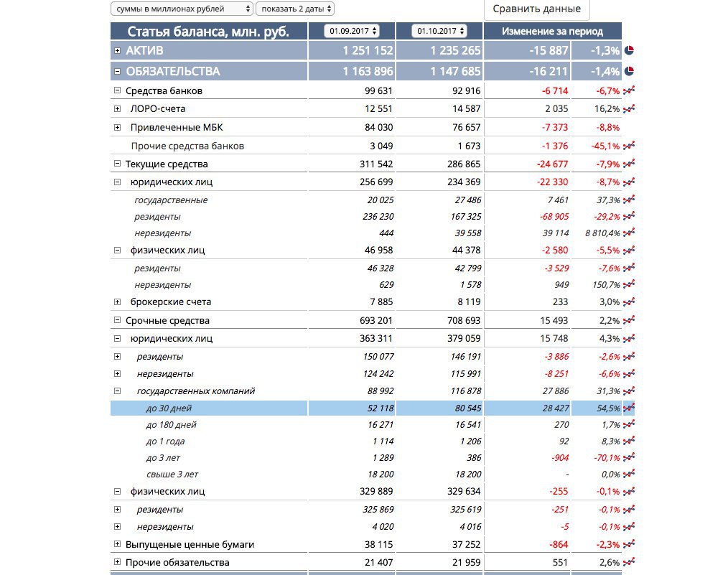The width and height of the screenshot is (728, 575).
Task: Click value 1 147 685 in ОБЯЗАТЕЛЬСТВА row
Action: pyautogui.click(x=455, y=72)
